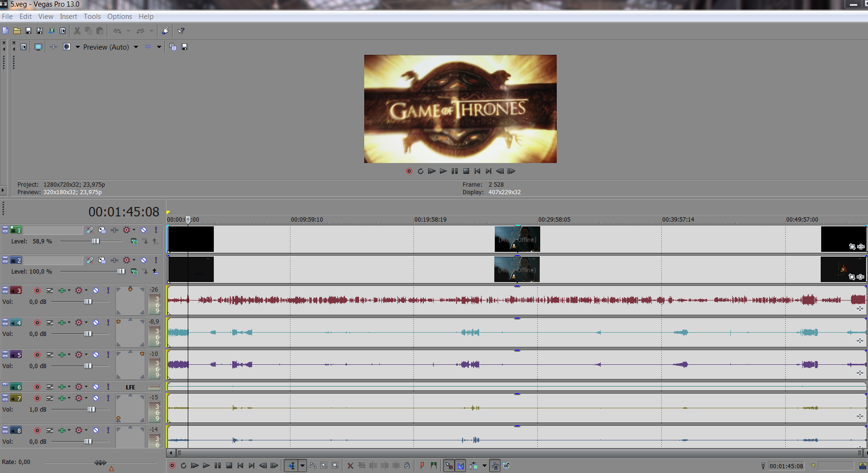Arm audio track 3 for record
The width and height of the screenshot is (868, 473).
37,291
